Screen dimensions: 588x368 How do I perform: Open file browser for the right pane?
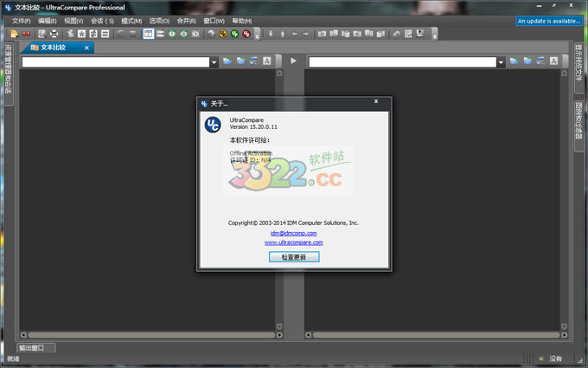tap(514, 61)
